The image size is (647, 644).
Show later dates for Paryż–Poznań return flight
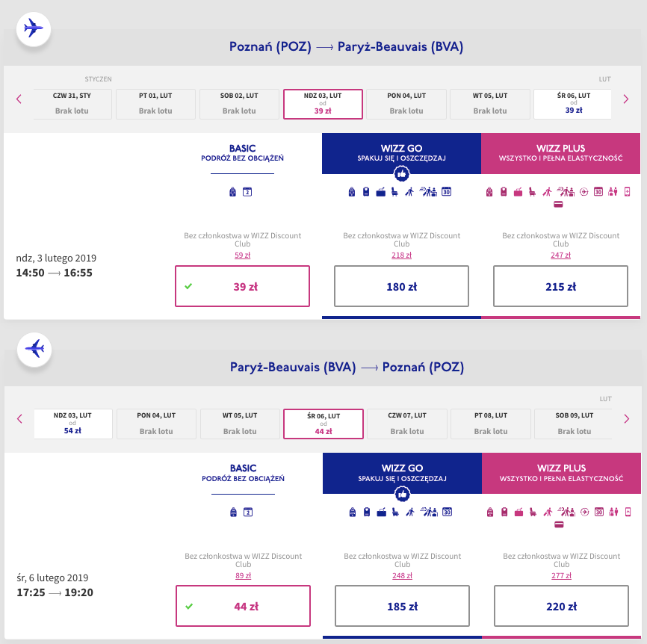point(626,419)
